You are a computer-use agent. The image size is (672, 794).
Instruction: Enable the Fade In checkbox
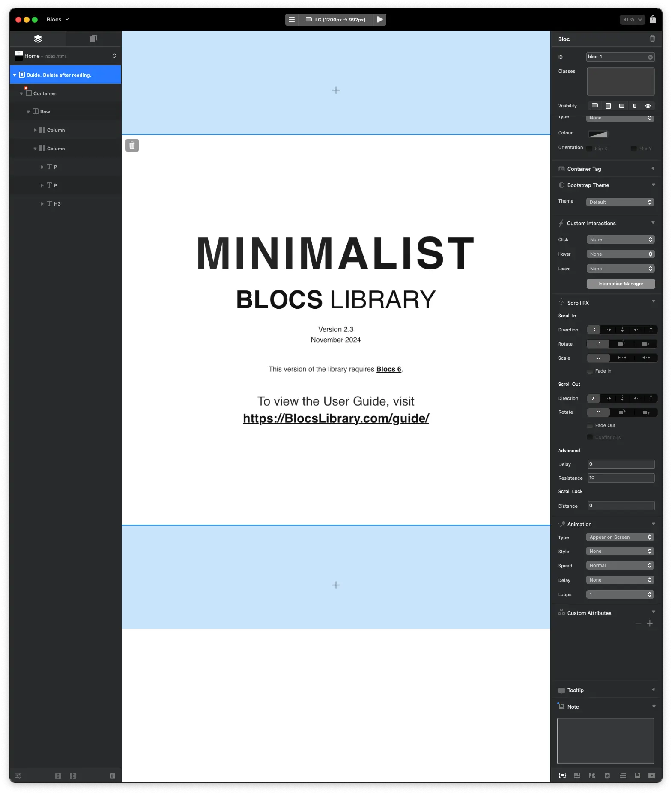[590, 371]
